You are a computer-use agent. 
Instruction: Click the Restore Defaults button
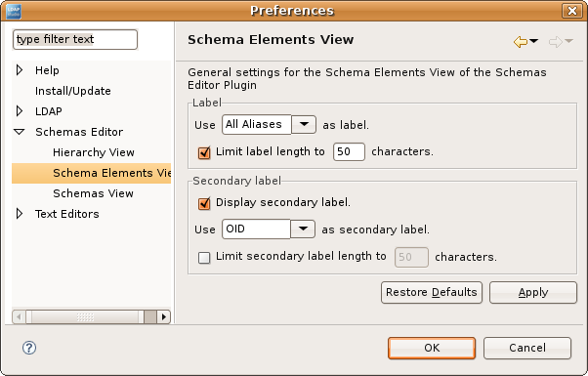point(432,292)
